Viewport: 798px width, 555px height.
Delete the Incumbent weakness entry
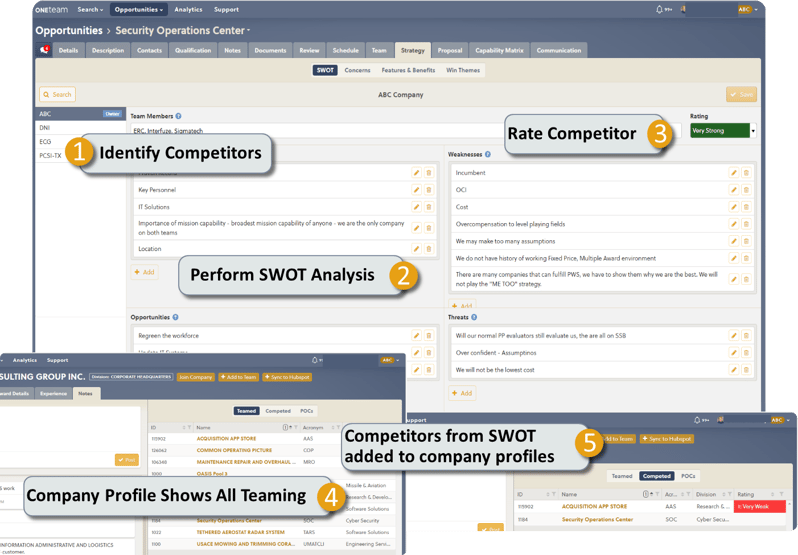pos(746,173)
